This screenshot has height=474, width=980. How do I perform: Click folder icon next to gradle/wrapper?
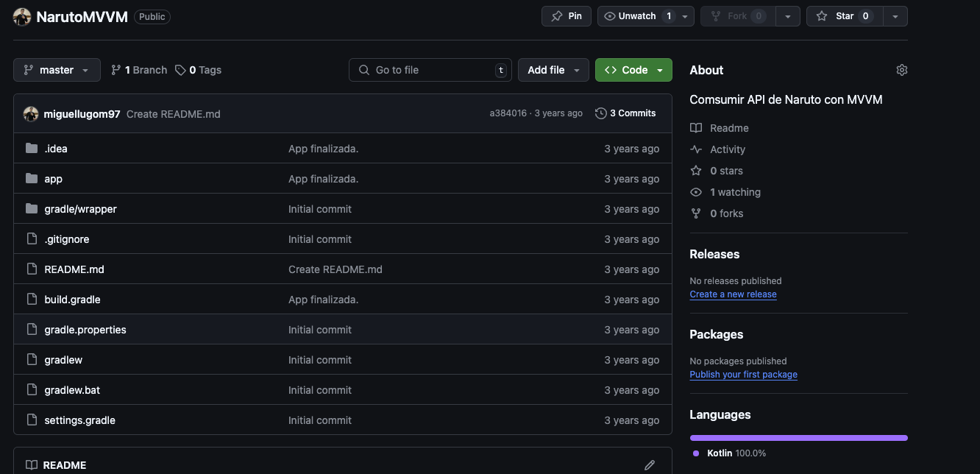(x=32, y=209)
